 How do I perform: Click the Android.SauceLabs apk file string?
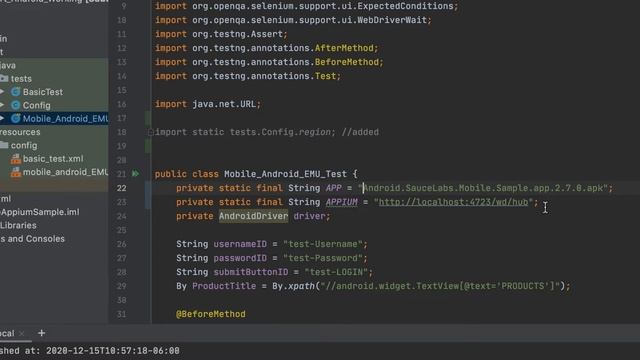point(482,188)
